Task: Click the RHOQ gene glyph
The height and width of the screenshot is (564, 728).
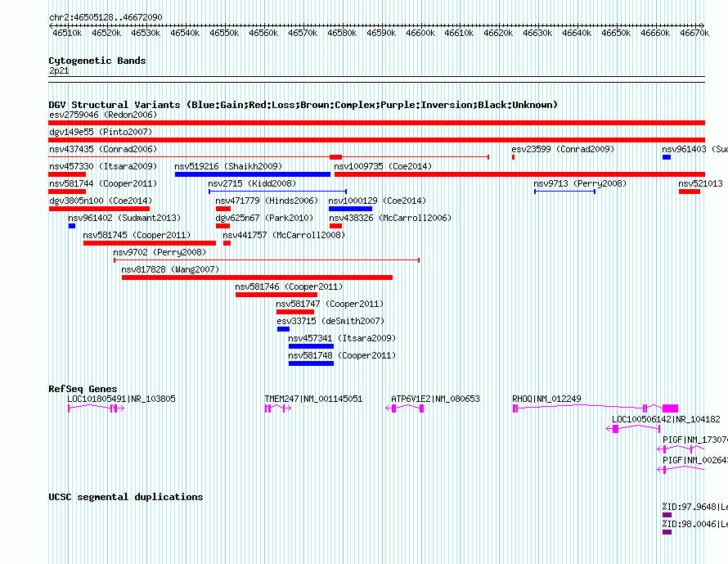Action: [x=595, y=408]
